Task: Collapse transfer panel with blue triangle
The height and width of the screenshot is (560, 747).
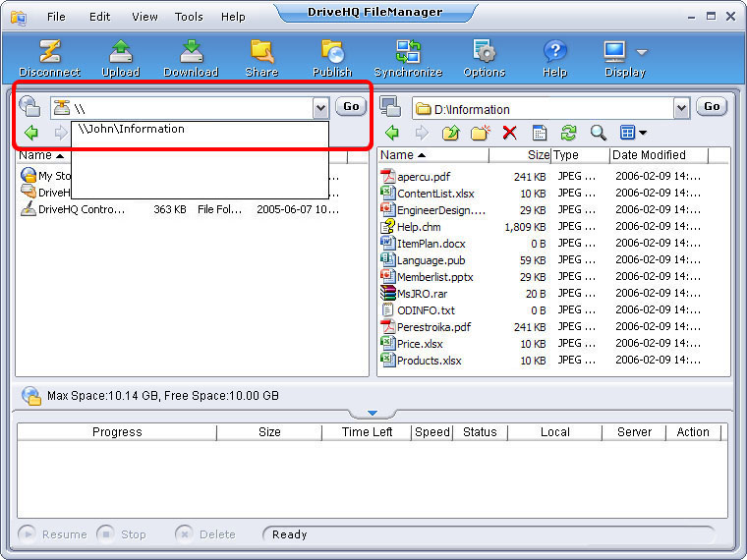Action: coord(373,413)
